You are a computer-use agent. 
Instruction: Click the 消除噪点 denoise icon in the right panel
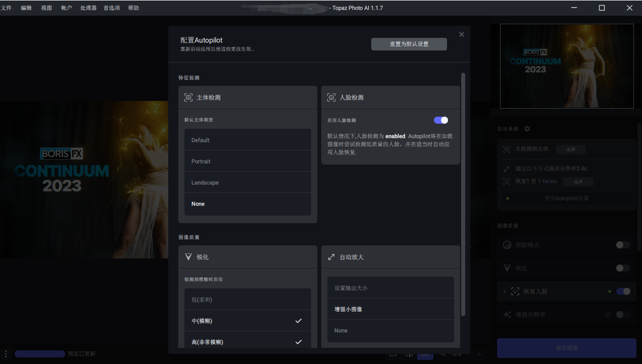click(x=507, y=245)
